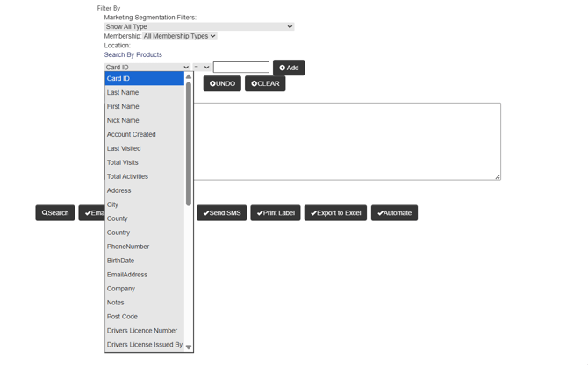The height and width of the screenshot is (365, 588).
Task: Click the Search By Products link
Action: click(x=133, y=54)
